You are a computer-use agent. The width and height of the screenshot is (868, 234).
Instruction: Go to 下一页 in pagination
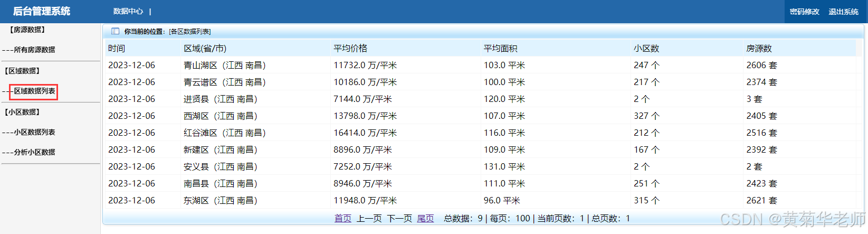399,218
